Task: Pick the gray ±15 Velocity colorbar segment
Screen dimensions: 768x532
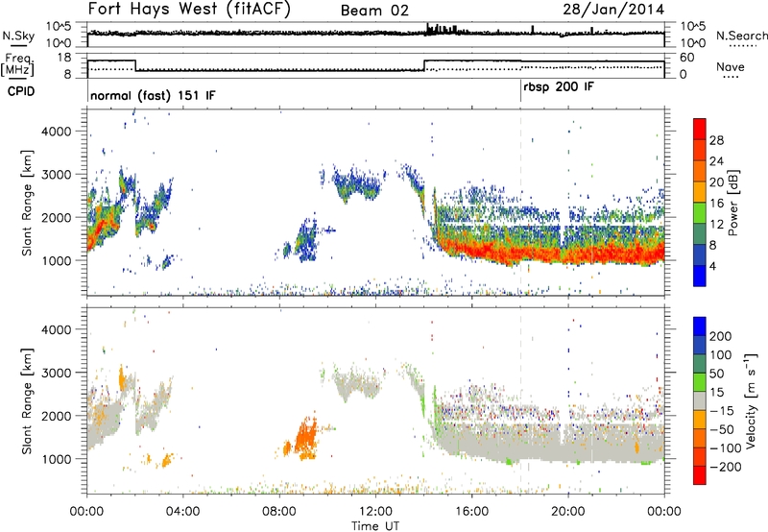Action: click(700, 401)
